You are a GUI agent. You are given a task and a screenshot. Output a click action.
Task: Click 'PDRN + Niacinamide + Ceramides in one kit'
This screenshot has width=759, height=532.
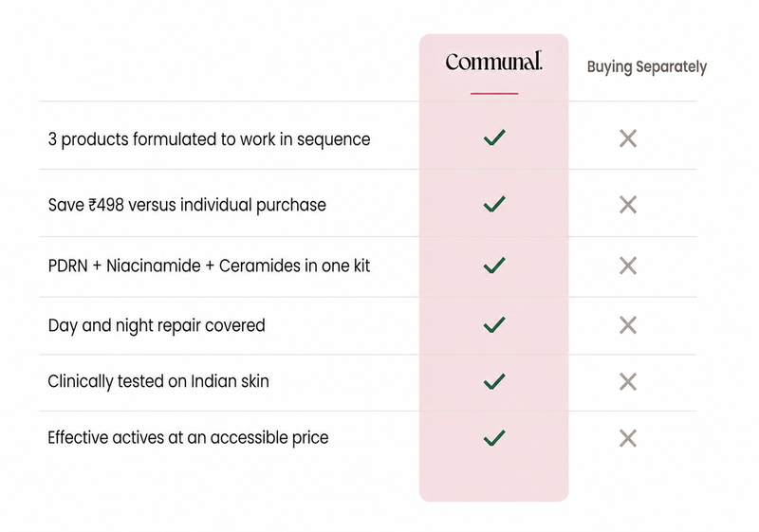pos(209,266)
